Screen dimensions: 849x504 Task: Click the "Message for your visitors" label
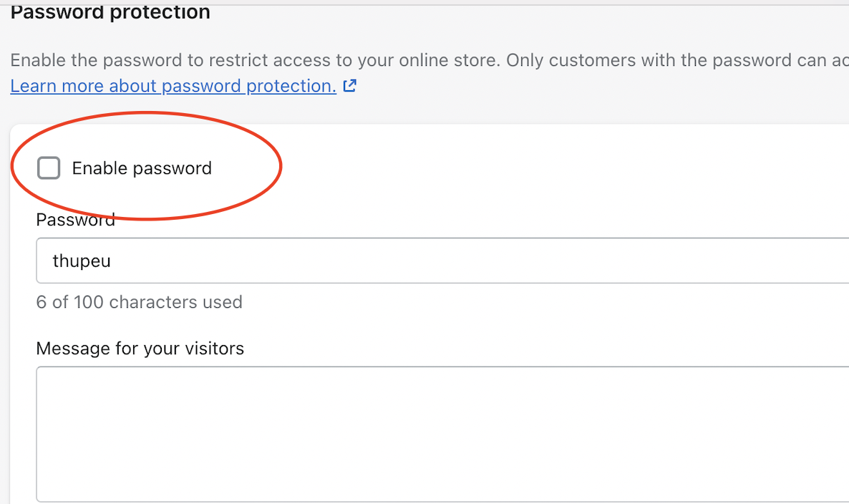tap(140, 349)
